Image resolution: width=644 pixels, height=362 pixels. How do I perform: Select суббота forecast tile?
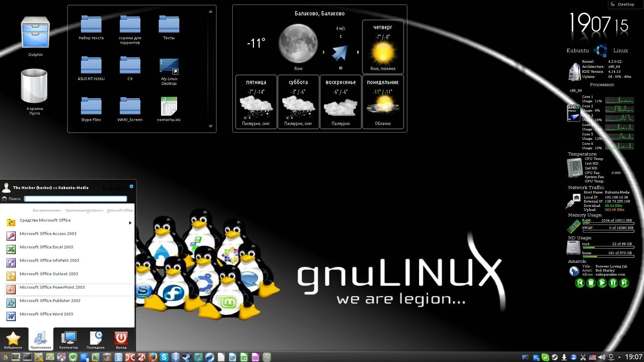298,102
